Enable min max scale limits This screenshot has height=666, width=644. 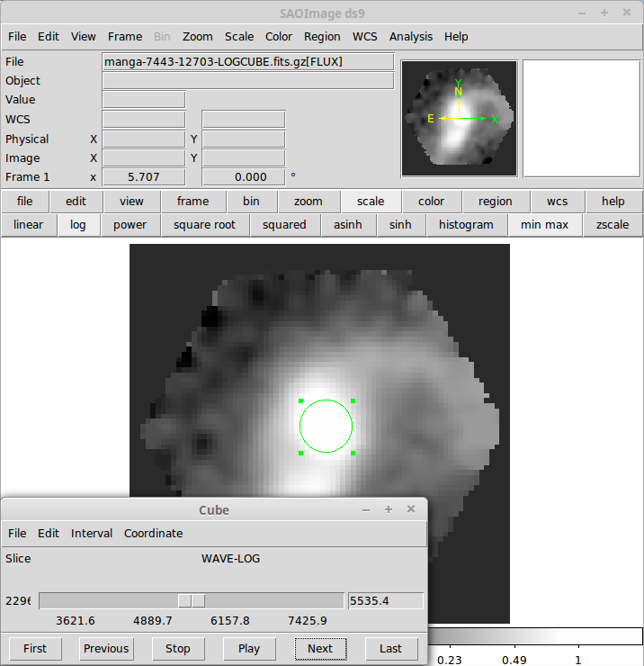tap(545, 225)
